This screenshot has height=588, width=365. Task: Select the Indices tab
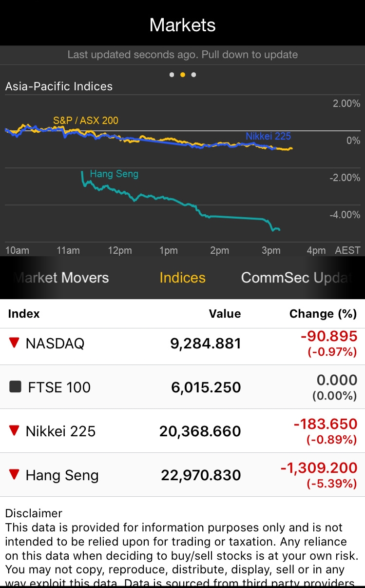coord(182,278)
